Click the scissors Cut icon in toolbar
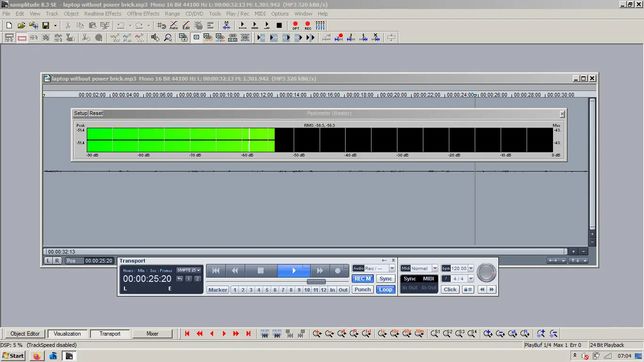This screenshot has width=644, height=362. pyautogui.click(x=68, y=25)
